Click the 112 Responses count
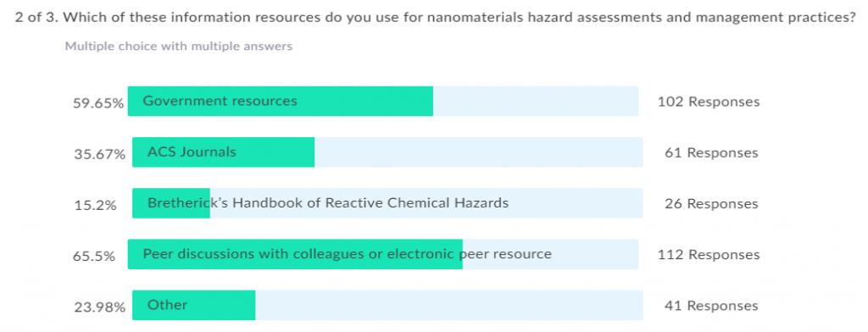This screenshot has width=868, height=332. pos(709,255)
